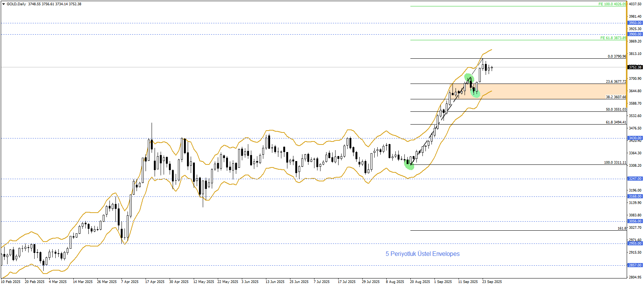
Task: Click the Fibonacci '161.8' level label
Action: point(622,228)
